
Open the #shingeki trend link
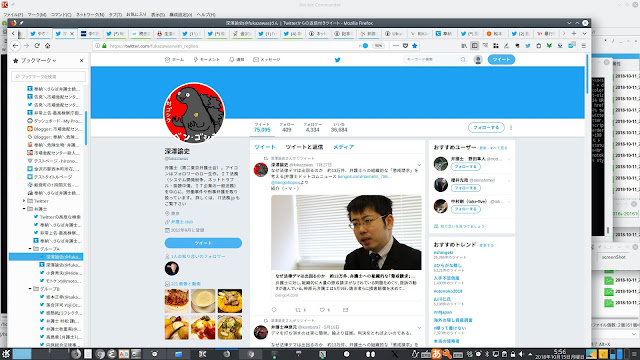tap(443, 253)
